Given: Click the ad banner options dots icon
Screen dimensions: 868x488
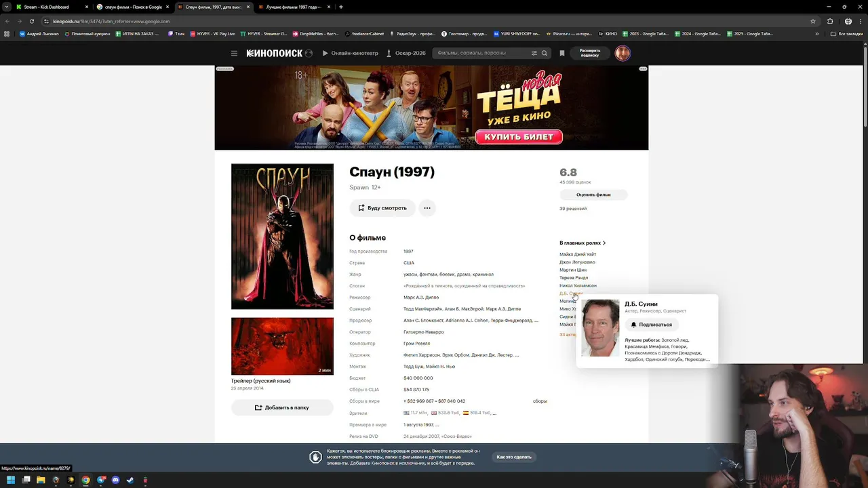Looking at the screenshot, I should (643, 68).
